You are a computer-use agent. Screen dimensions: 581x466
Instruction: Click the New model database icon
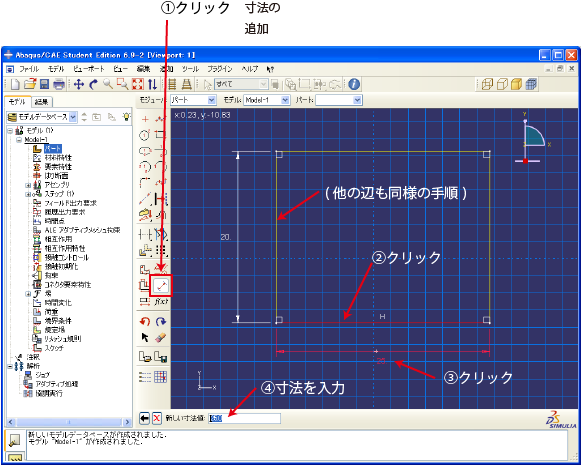coord(15,84)
